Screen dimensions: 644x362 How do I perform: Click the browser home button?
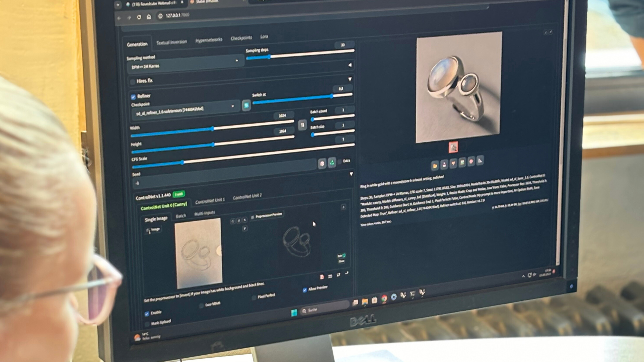point(149,16)
